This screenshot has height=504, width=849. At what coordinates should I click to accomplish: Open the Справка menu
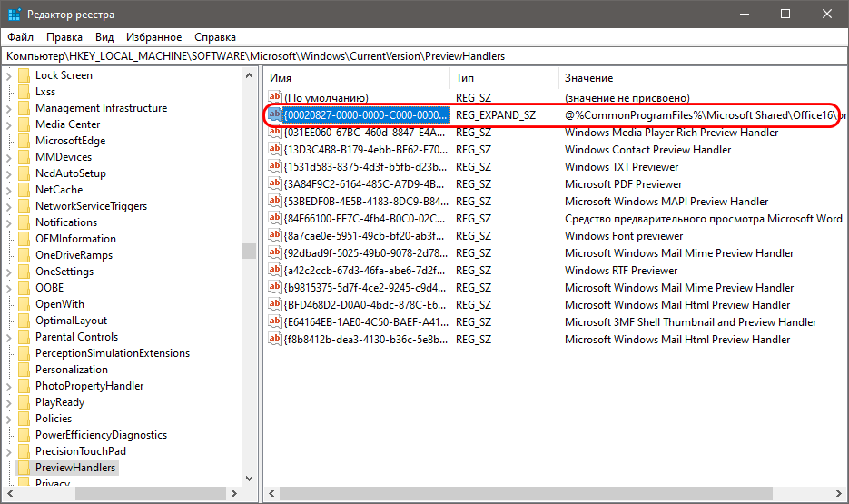point(215,37)
